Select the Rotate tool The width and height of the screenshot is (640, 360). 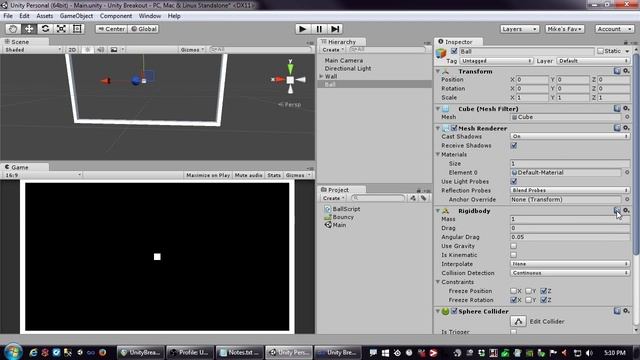point(45,29)
